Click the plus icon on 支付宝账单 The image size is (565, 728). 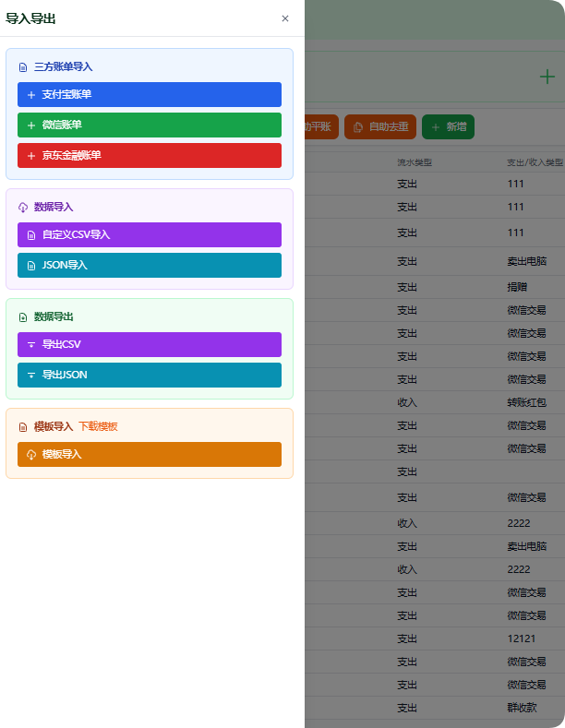(x=31, y=95)
